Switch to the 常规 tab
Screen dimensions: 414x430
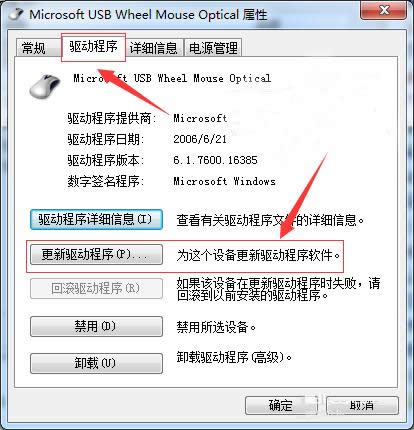(34, 48)
